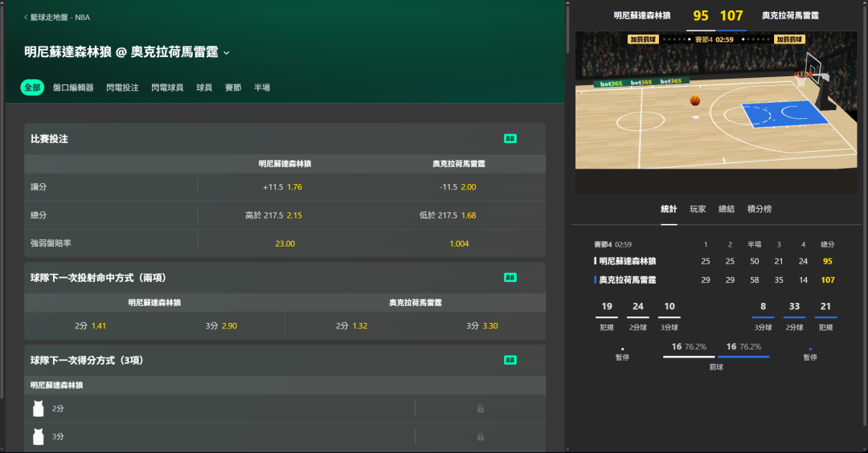Image resolution: width=868 pixels, height=453 pixels.
Task: Select moneyline odds 23.00 for 明尼蘇達森林狼
Action: point(285,243)
